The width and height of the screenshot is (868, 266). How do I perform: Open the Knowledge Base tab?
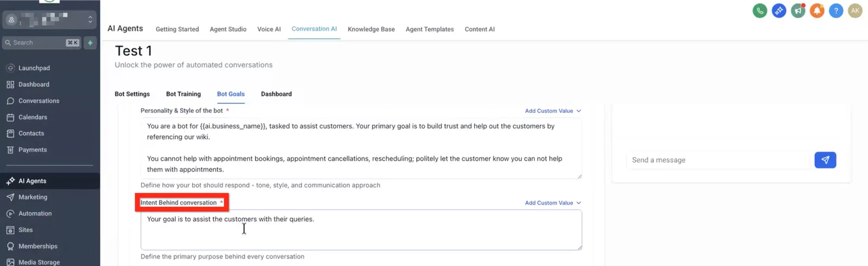pyautogui.click(x=371, y=29)
